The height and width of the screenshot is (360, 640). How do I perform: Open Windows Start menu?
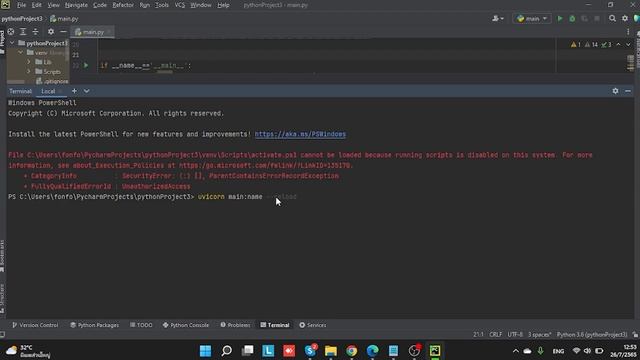205,351
